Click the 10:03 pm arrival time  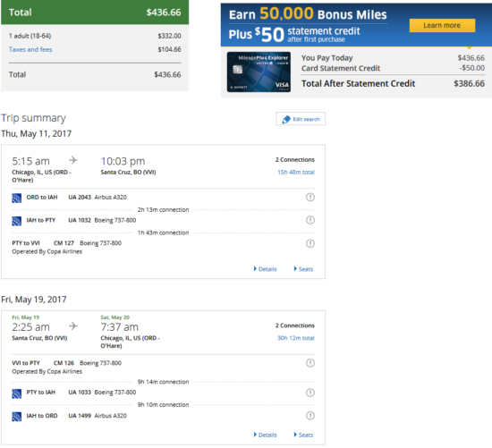(x=123, y=161)
